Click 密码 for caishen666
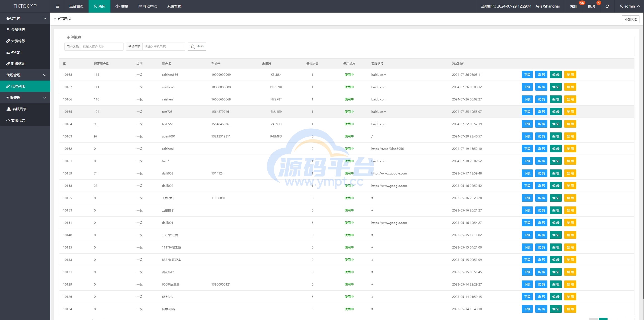 (541, 75)
